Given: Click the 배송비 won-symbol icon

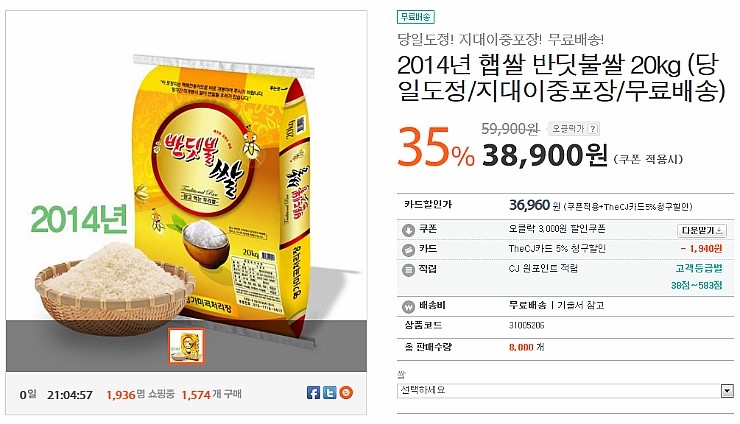Looking at the screenshot, I should pyautogui.click(x=408, y=307).
